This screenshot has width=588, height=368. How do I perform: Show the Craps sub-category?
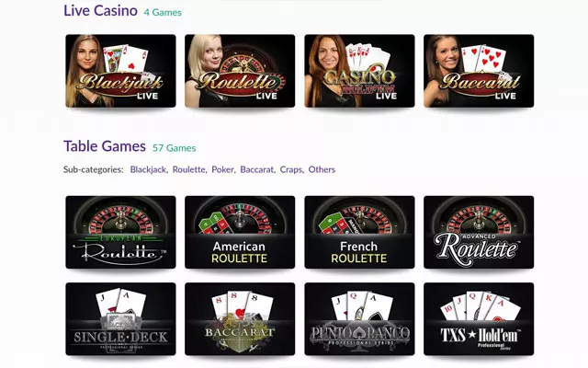pos(290,169)
